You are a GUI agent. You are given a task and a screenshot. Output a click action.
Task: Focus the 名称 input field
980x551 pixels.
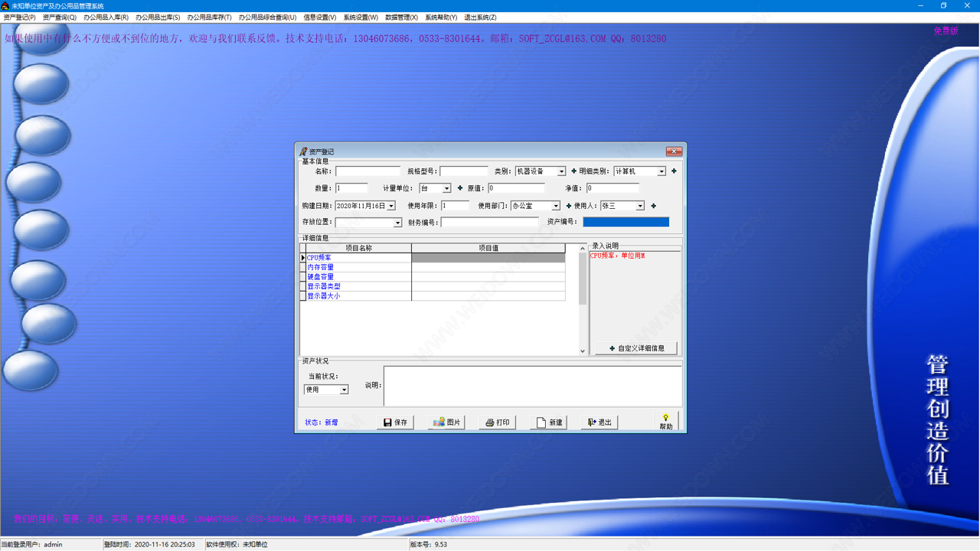point(367,171)
